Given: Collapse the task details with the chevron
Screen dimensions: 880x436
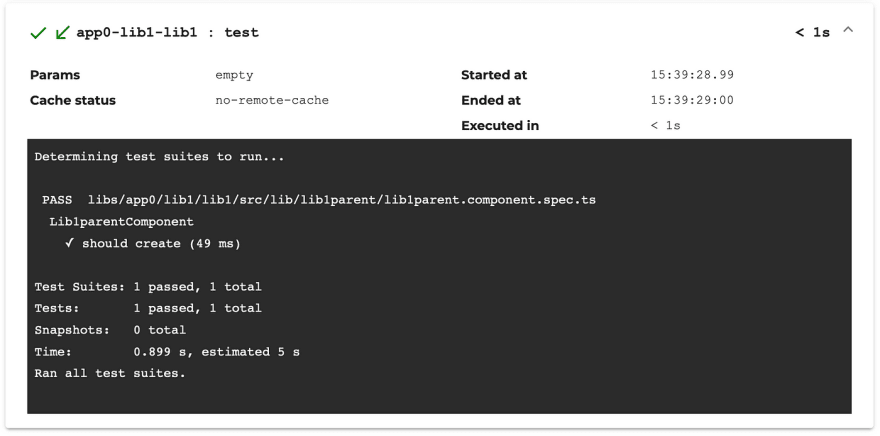Looking at the screenshot, I should click(x=848, y=30).
